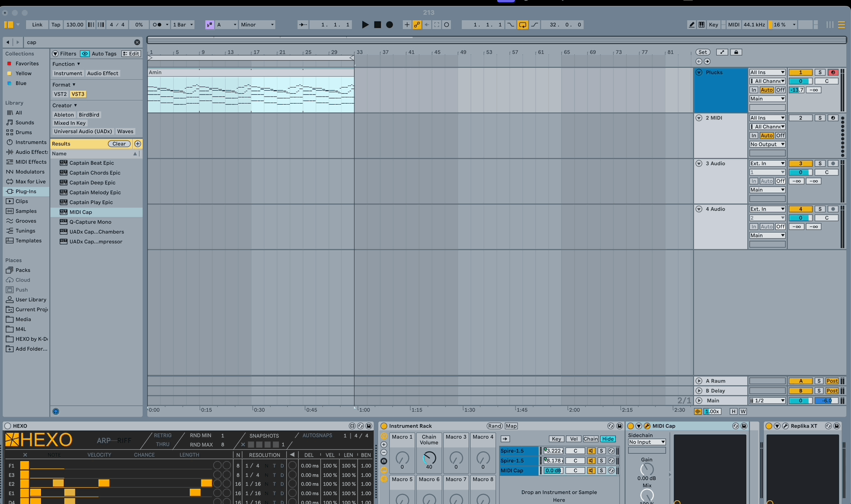This screenshot has width=851, height=504.
Task: Save the Instrument Rack preset with disk icon
Action: tap(619, 426)
